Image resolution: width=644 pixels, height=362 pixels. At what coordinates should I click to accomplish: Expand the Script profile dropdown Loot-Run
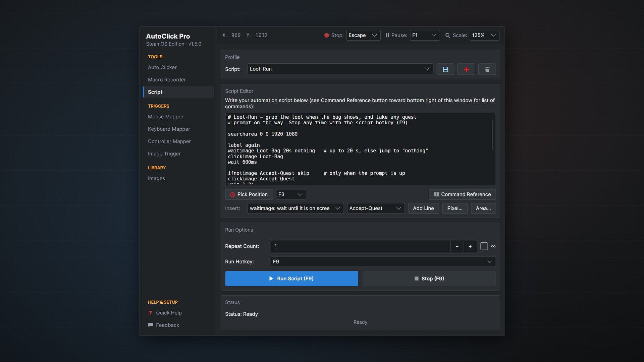pos(340,69)
